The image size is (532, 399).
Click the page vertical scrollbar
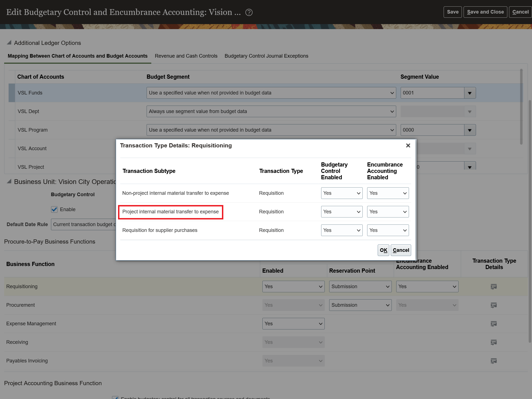click(530, 222)
